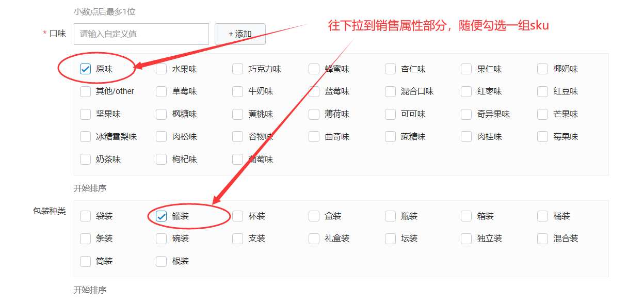Select the 芒果味 checkbox

(x=543, y=114)
